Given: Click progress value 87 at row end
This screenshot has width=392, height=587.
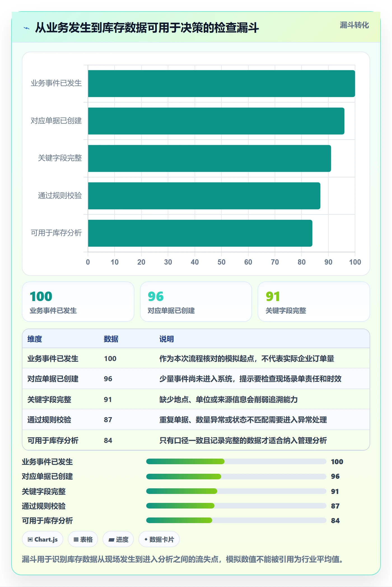Looking at the screenshot, I should click(335, 506).
